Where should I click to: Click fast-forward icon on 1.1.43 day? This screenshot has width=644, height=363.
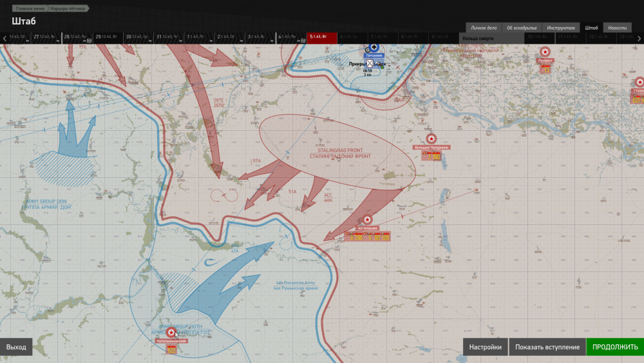(211, 41)
